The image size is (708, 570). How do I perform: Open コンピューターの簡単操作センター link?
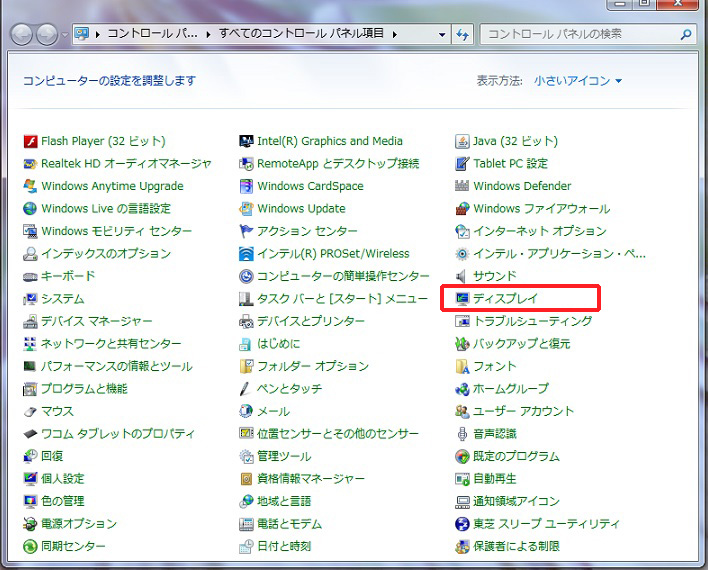(343, 276)
